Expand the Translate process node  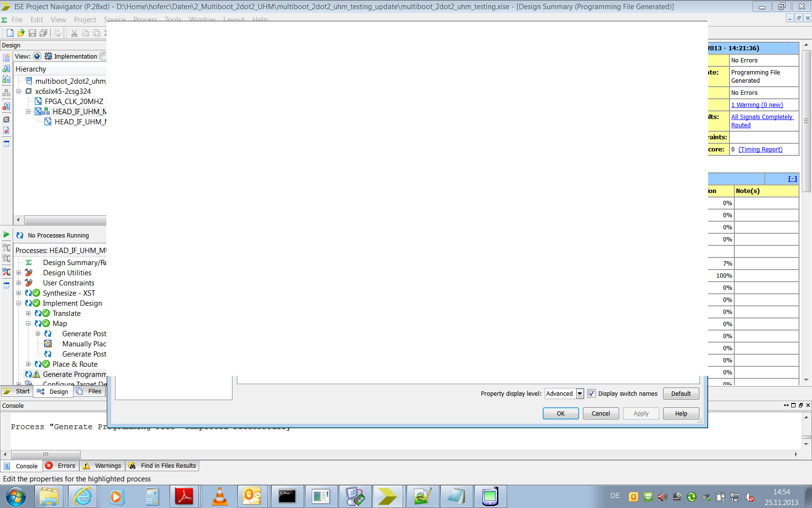(28, 313)
